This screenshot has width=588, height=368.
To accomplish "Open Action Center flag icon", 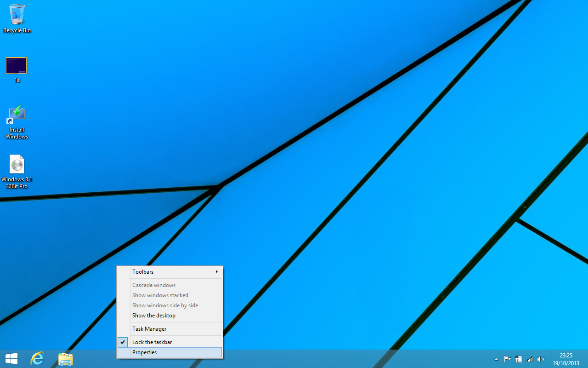I will tap(508, 359).
